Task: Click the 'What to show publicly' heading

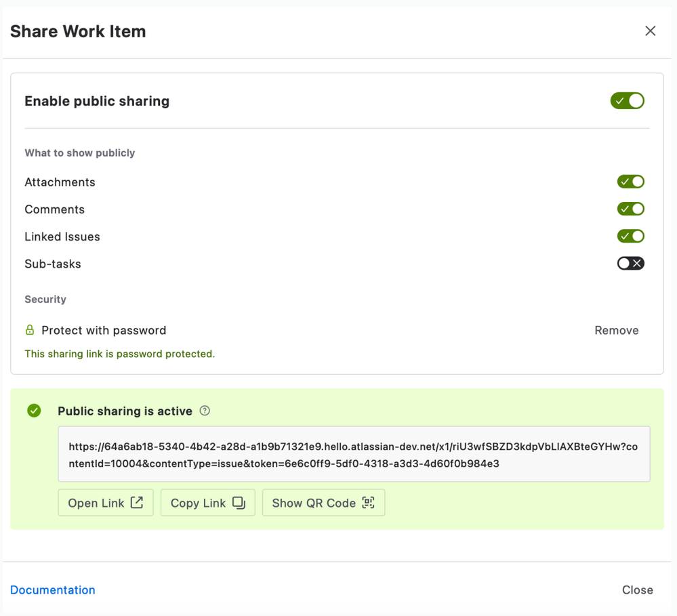Action: tap(80, 152)
